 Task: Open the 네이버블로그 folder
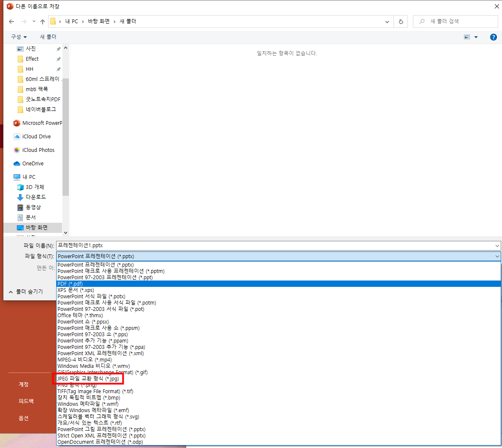pos(41,109)
